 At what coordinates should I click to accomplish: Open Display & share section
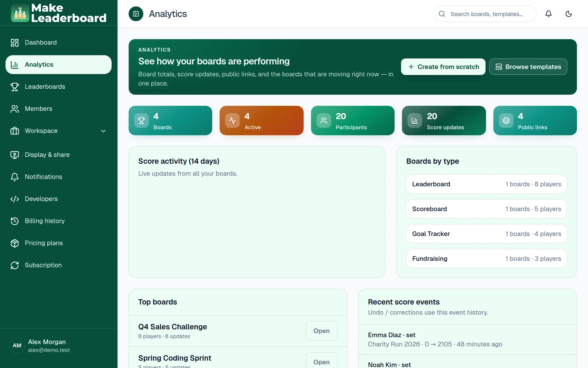tap(59, 155)
